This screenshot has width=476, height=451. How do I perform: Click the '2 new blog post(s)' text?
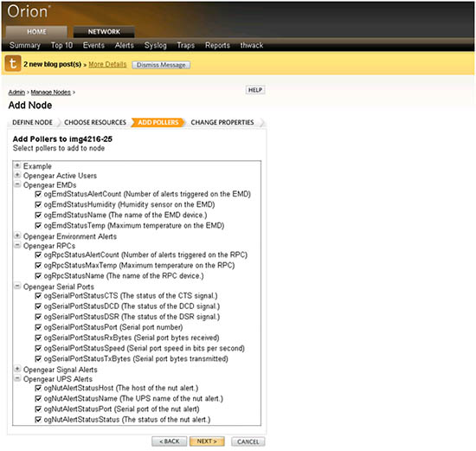53,64
